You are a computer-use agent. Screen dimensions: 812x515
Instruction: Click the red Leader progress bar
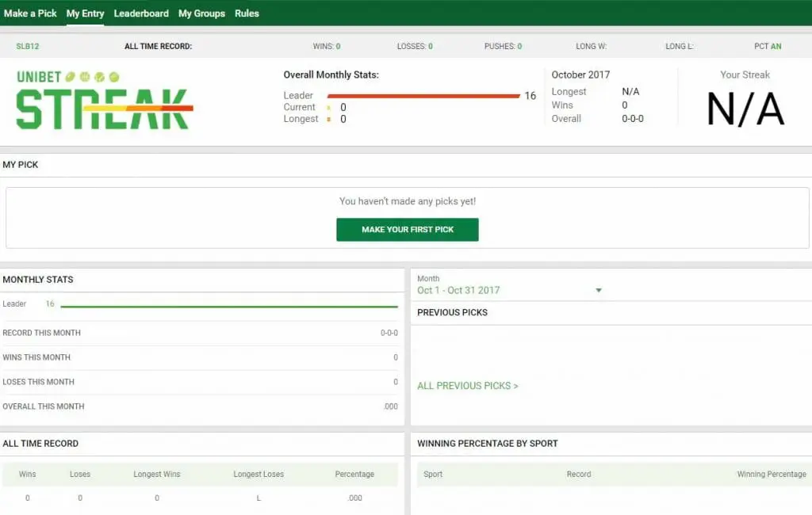point(423,96)
